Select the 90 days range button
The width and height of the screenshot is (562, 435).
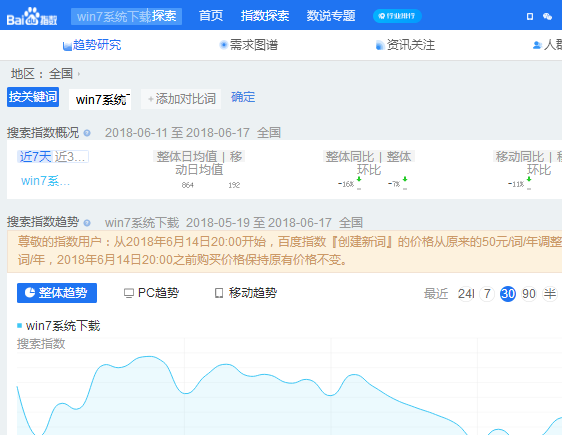pyautogui.click(x=529, y=294)
